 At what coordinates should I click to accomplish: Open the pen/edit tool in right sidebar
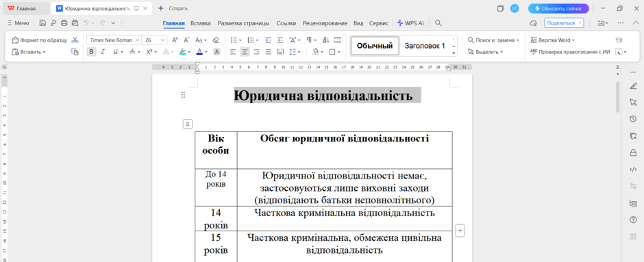click(633, 86)
